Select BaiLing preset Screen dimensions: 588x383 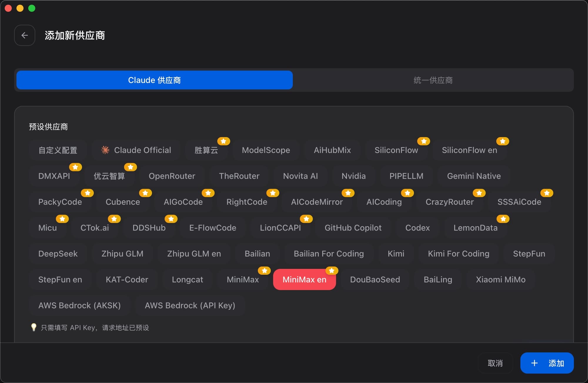[438, 279]
